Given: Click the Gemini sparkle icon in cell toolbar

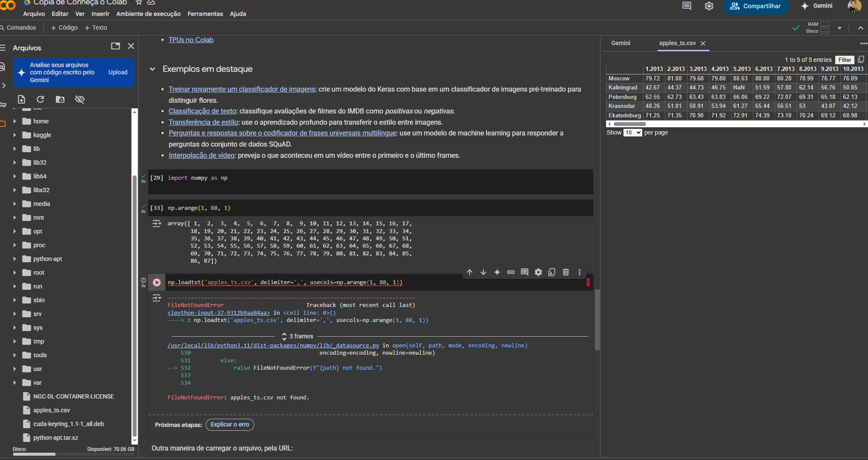Looking at the screenshot, I should coord(497,272).
